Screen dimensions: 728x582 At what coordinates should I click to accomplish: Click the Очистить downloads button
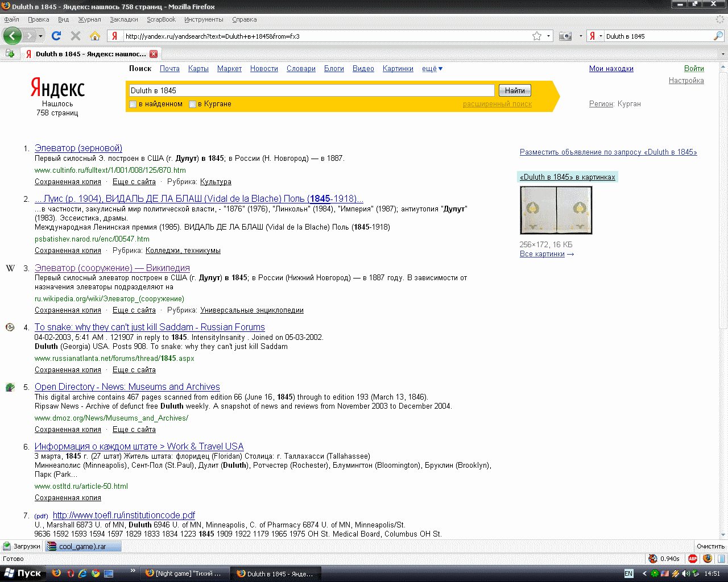click(710, 546)
